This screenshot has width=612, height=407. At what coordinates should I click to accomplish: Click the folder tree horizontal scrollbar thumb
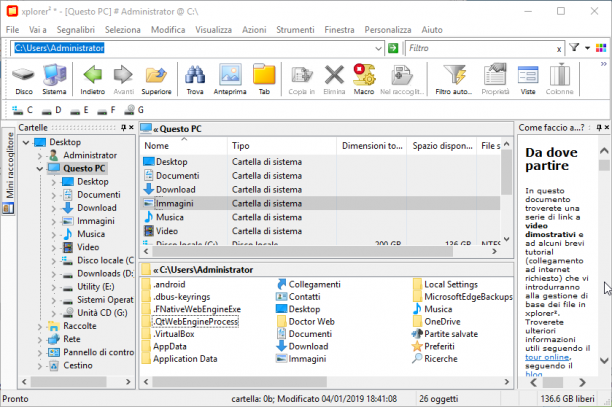pos(69,382)
